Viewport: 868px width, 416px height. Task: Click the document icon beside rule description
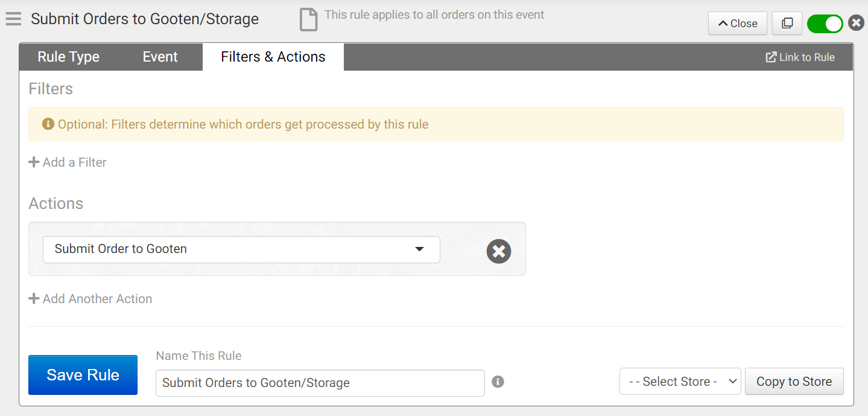tap(308, 20)
